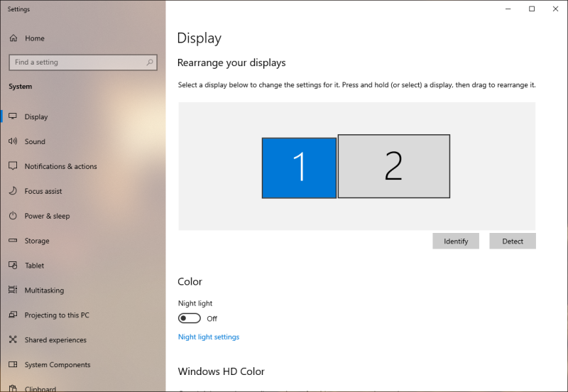Screen dimensions: 568x392
Task: Click the Projecting to this PC icon
Action: click(x=13, y=315)
